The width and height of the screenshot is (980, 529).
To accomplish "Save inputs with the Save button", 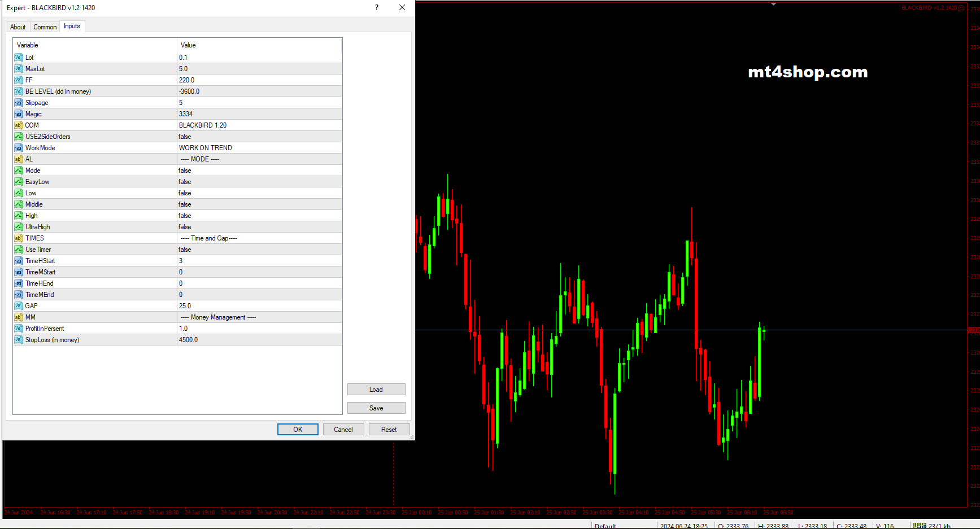I will pyautogui.click(x=376, y=408).
